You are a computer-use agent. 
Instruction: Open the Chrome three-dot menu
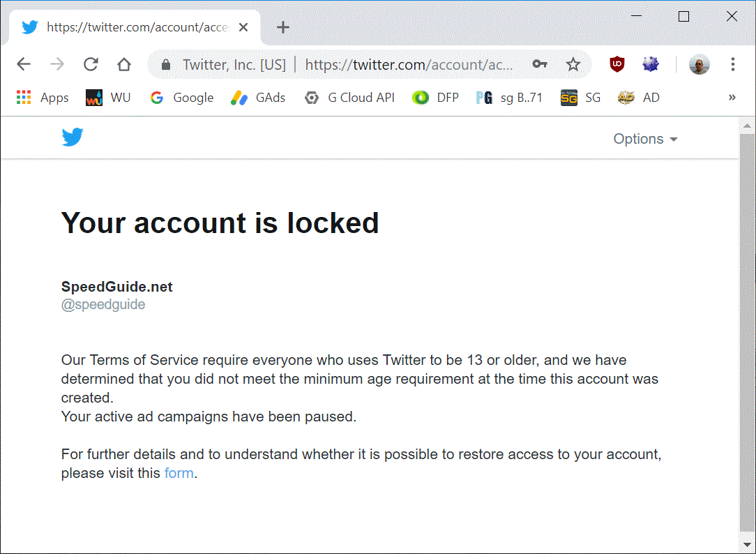[732, 64]
